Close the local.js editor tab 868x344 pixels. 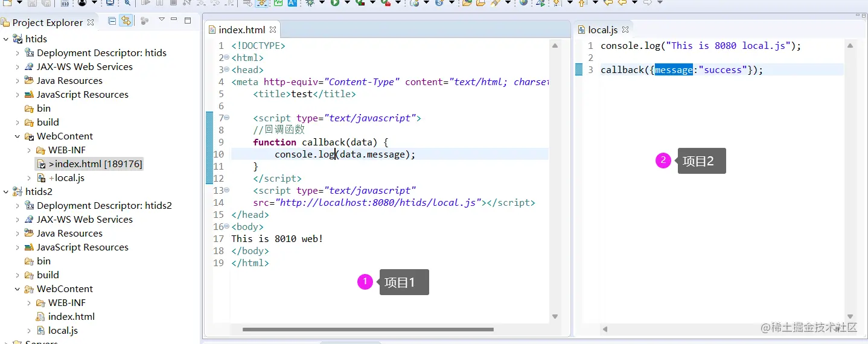tap(625, 29)
